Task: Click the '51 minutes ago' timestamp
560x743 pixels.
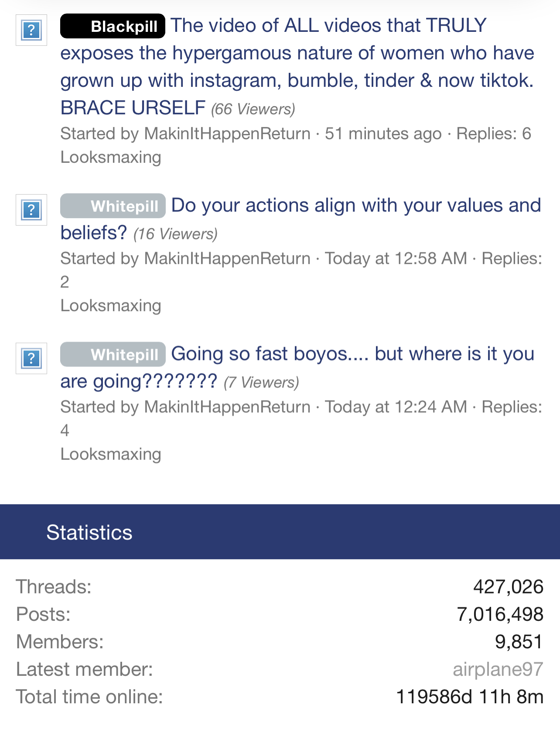Action: pos(383,134)
